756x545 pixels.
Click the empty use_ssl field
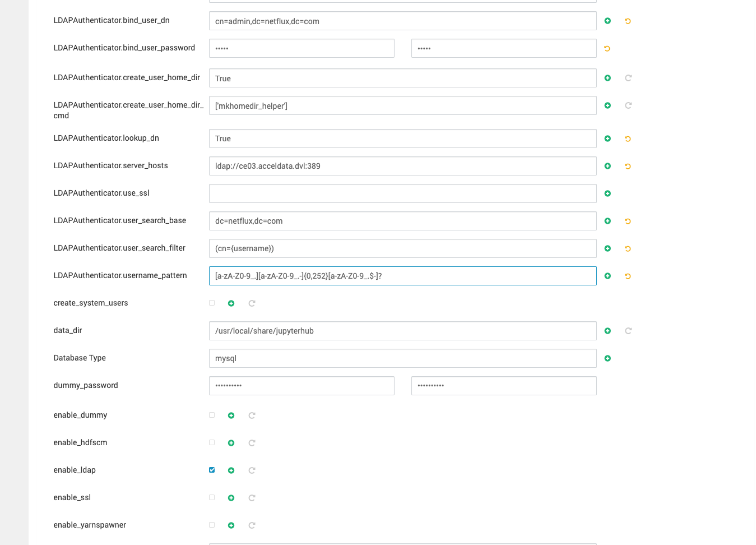tap(402, 193)
